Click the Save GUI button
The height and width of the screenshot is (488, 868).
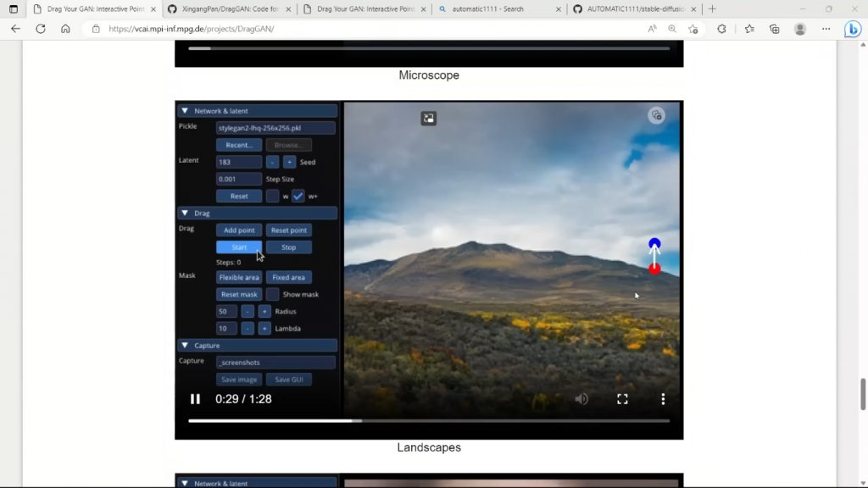click(x=289, y=380)
